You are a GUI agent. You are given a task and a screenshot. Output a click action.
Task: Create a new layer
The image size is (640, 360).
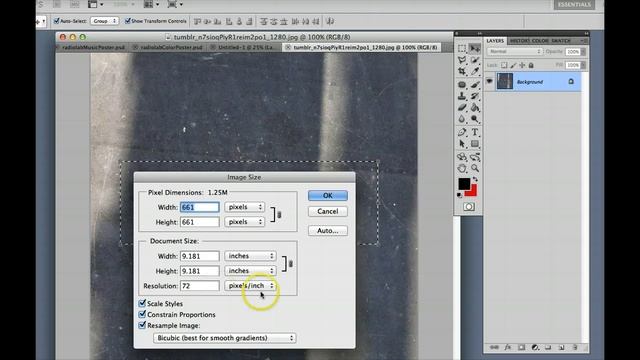(x=561, y=347)
